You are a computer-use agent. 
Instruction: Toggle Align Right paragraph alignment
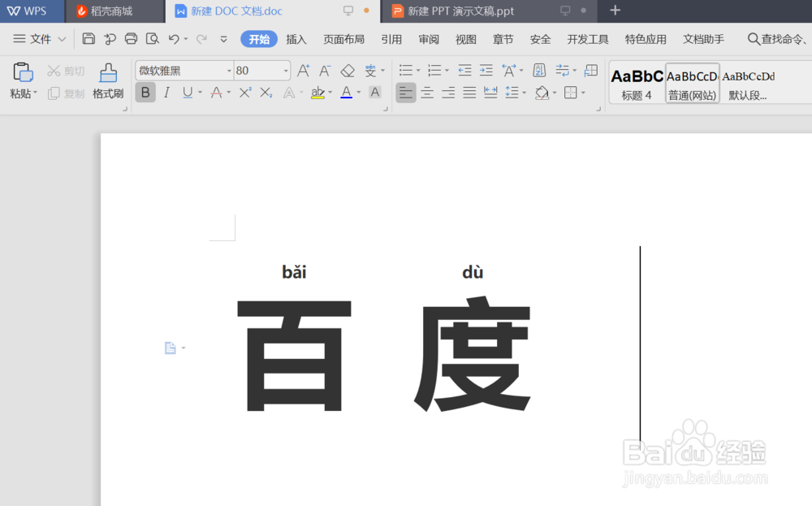click(448, 93)
